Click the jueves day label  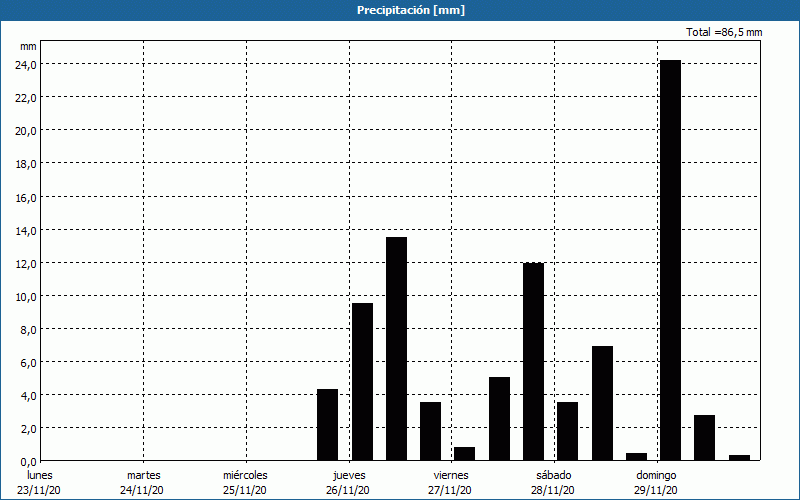click(349, 476)
